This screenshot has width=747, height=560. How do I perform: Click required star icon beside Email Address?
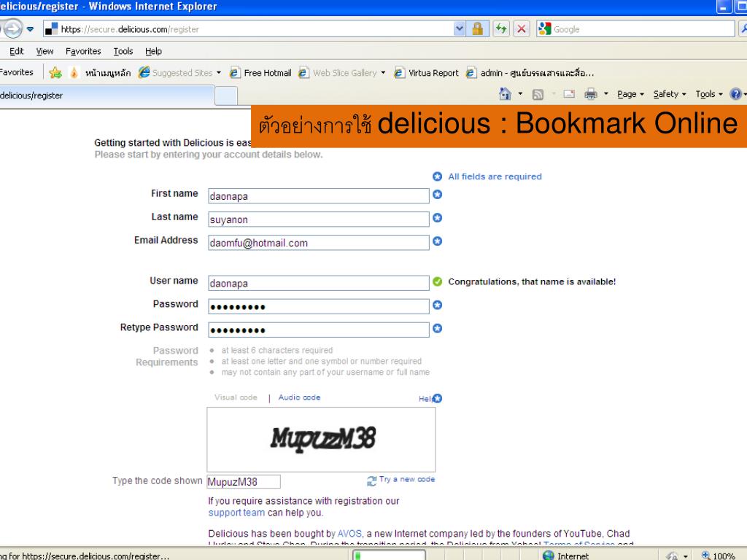click(438, 241)
